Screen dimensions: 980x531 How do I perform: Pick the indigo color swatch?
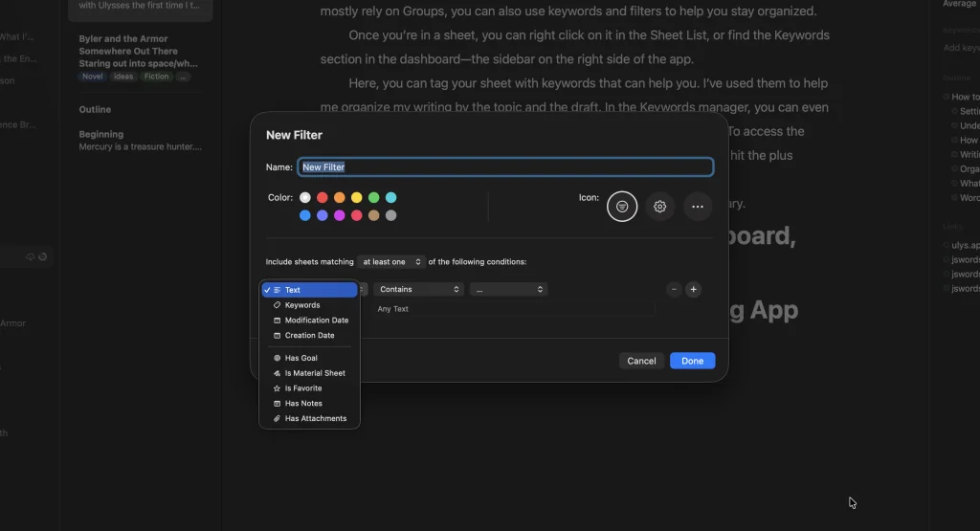[322, 215]
